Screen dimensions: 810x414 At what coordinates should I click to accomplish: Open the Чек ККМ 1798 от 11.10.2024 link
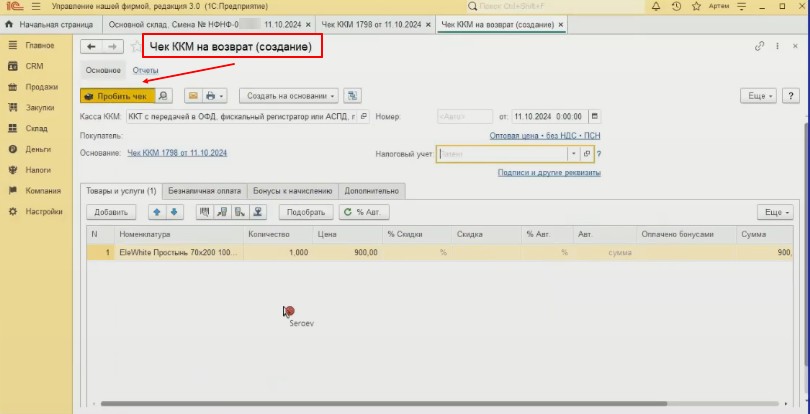177,153
